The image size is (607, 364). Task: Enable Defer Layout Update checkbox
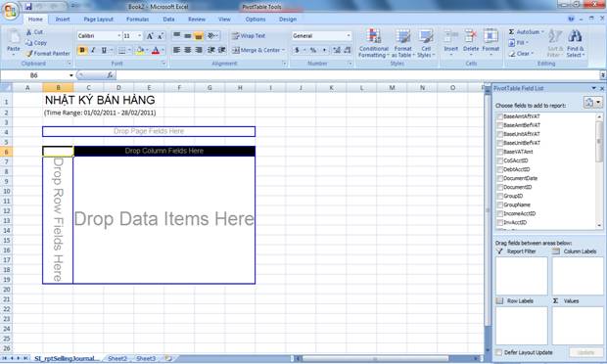click(x=499, y=352)
